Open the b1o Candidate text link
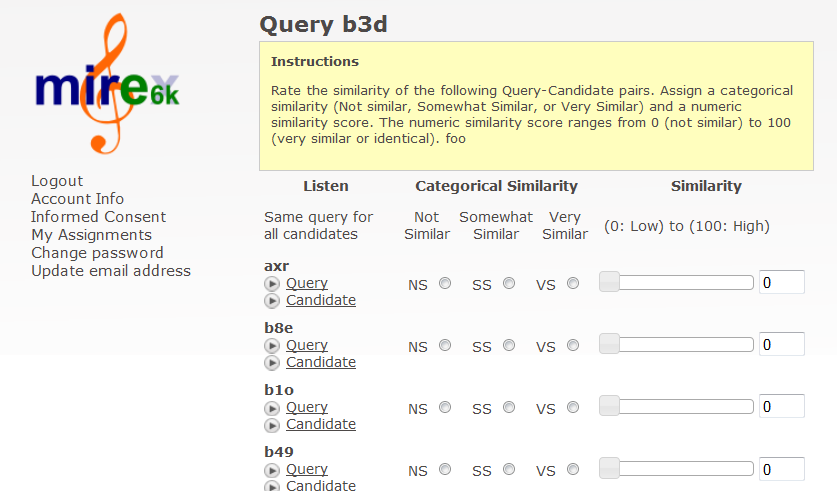 321,424
